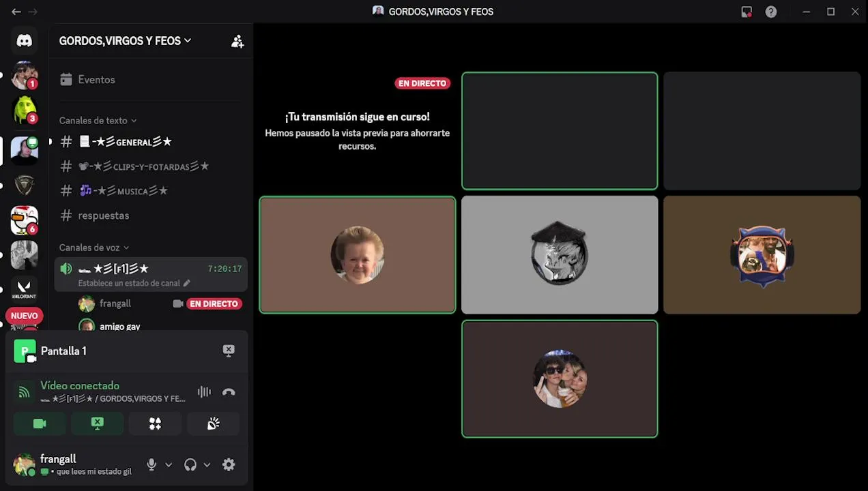Screen dimensions: 868x491
Task: Open the server icon with badge 1
Action: point(24,75)
